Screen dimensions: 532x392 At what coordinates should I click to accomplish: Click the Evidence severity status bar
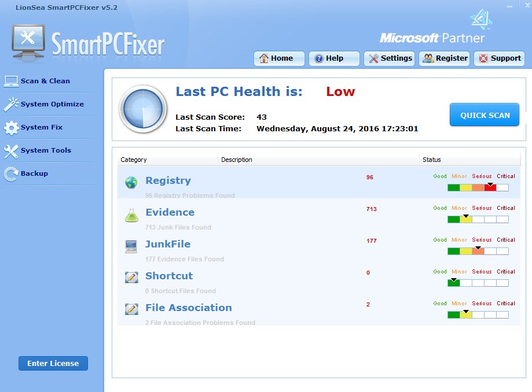coord(478,219)
